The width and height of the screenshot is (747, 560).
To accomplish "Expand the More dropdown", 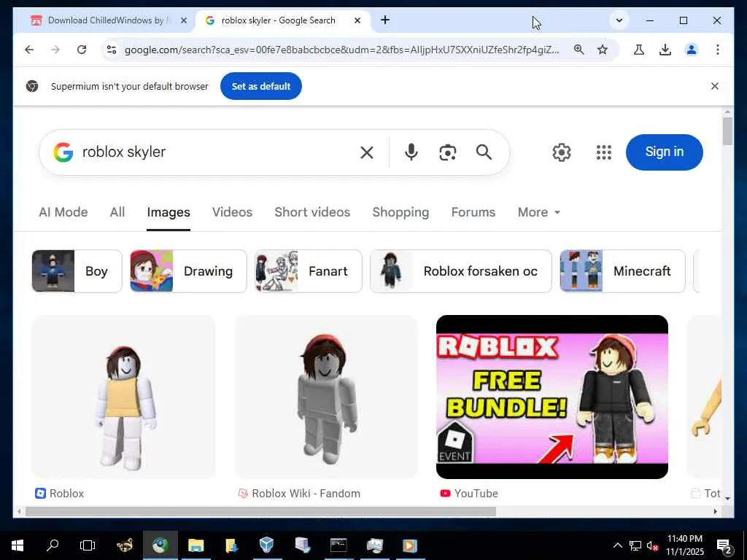I will [x=539, y=212].
